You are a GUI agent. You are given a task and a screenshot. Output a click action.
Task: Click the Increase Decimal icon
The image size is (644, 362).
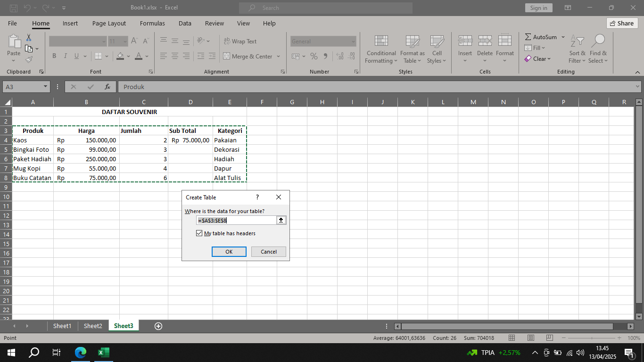click(339, 56)
